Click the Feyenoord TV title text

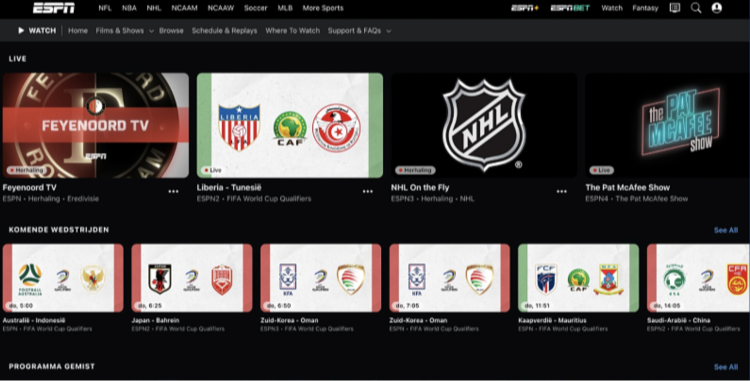30,187
